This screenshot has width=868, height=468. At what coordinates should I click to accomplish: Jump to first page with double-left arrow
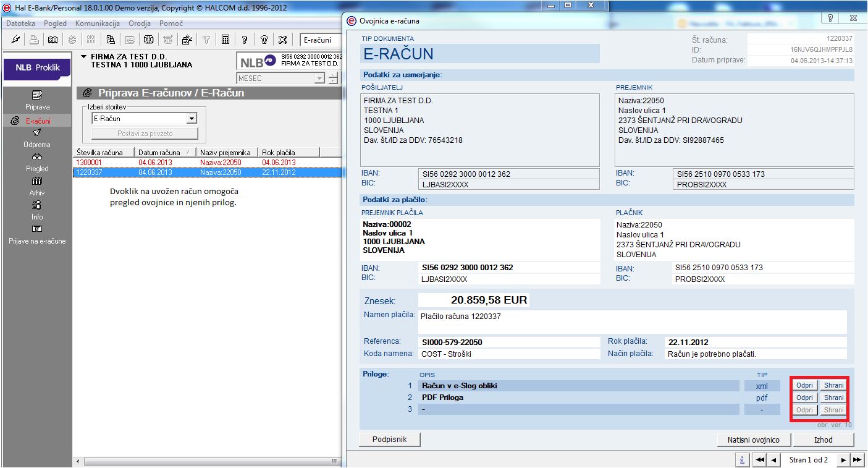tap(759, 460)
